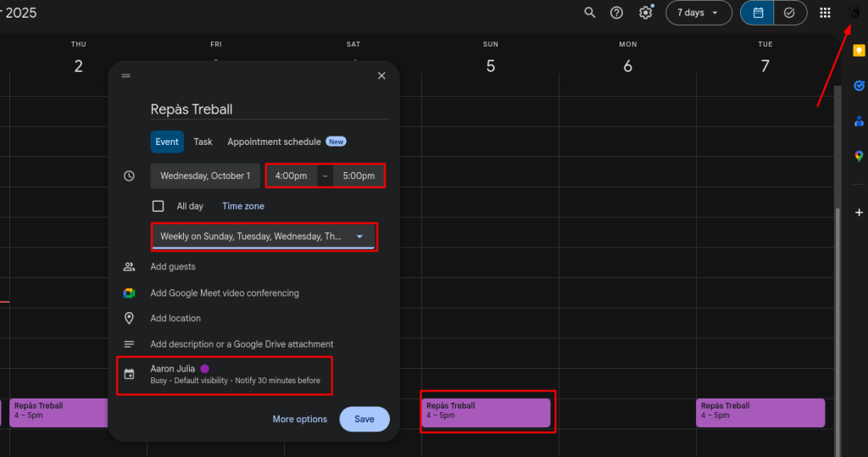The image size is (868, 457).
Task: Open Google Keep in side panel
Action: coord(859,51)
